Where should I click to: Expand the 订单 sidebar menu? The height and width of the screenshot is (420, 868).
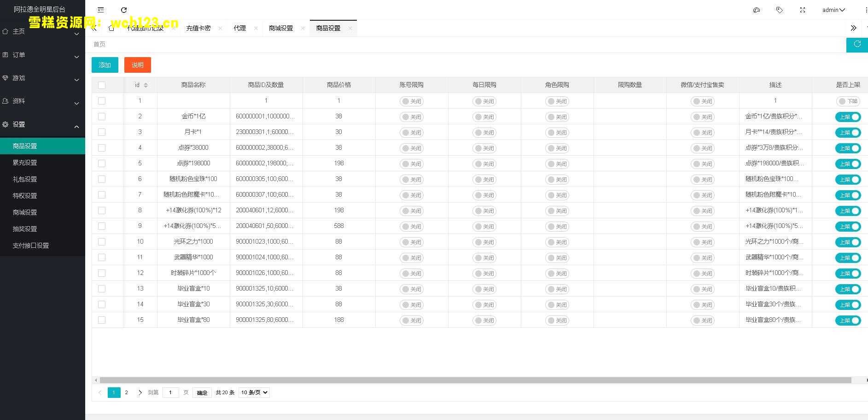coord(42,55)
